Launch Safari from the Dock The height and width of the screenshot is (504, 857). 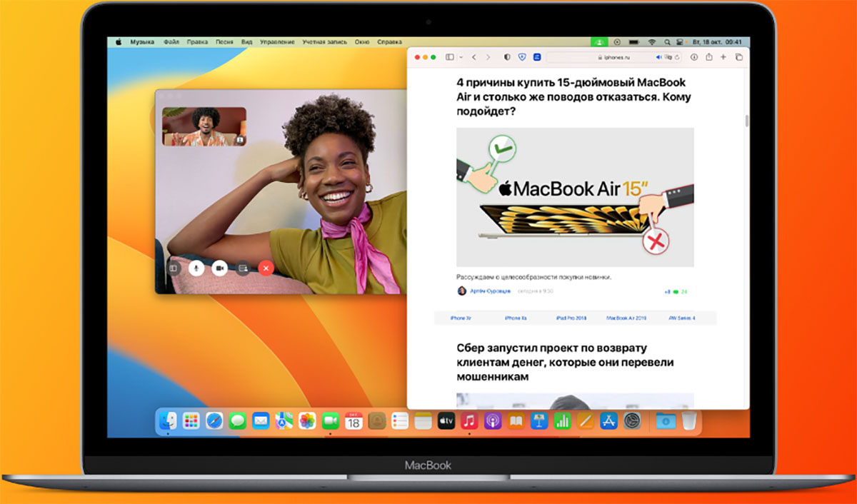coord(214,420)
